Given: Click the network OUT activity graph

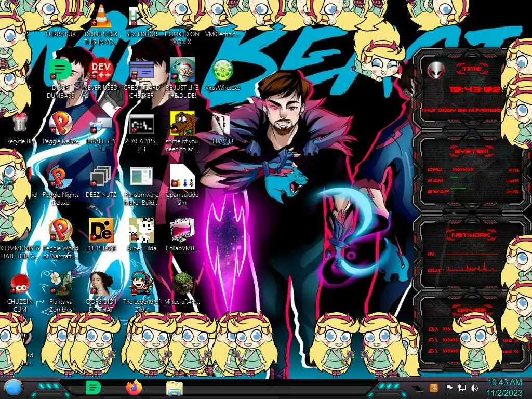Looking at the screenshot, I should (x=473, y=268).
